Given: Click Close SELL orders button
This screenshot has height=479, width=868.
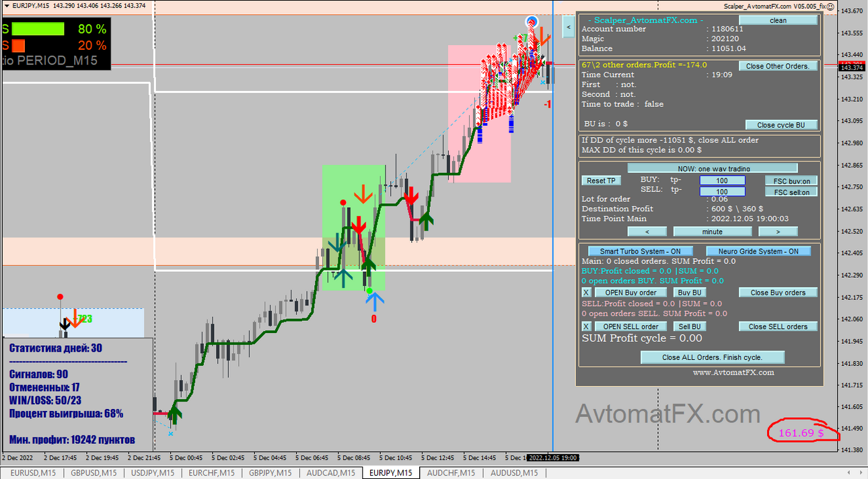Looking at the screenshot, I should [x=778, y=326].
